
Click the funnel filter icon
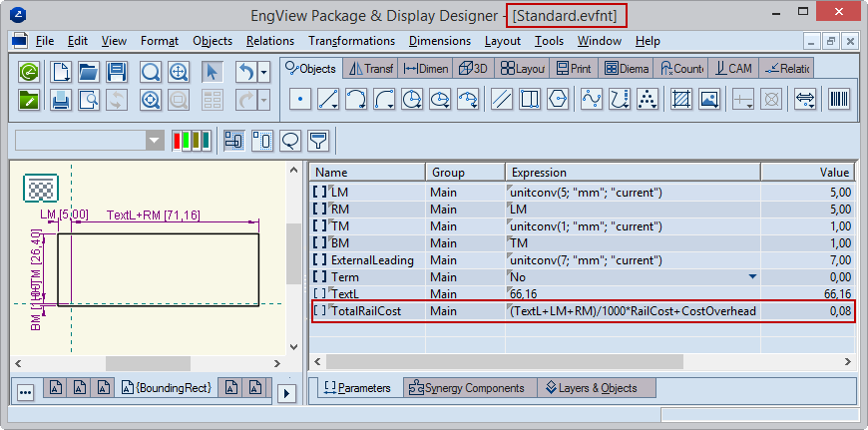[318, 140]
